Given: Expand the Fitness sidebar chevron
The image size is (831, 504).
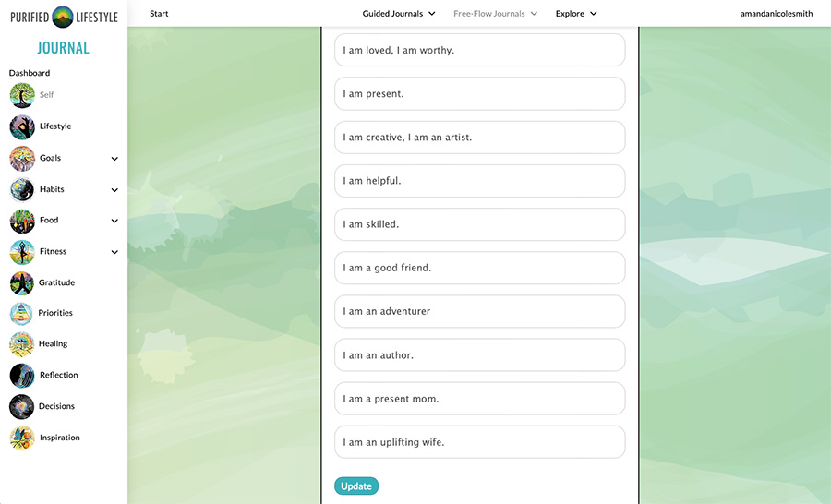Looking at the screenshot, I should (114, 252).
